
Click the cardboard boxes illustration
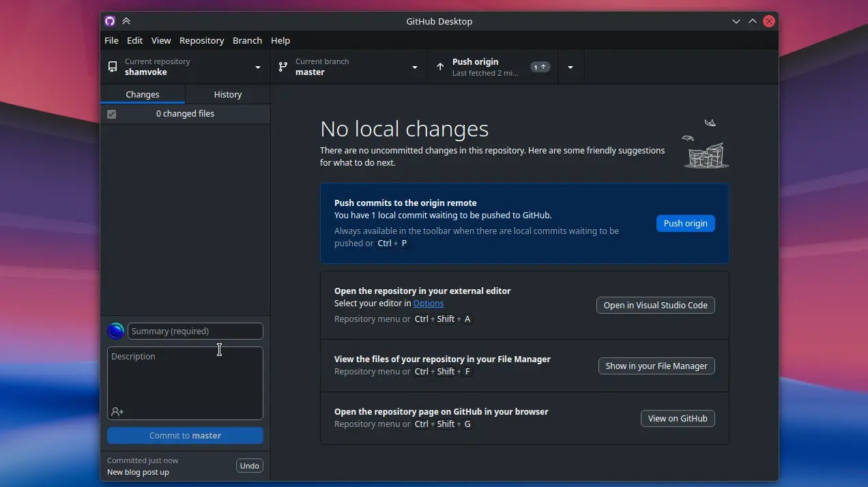(x=706, y=145)
